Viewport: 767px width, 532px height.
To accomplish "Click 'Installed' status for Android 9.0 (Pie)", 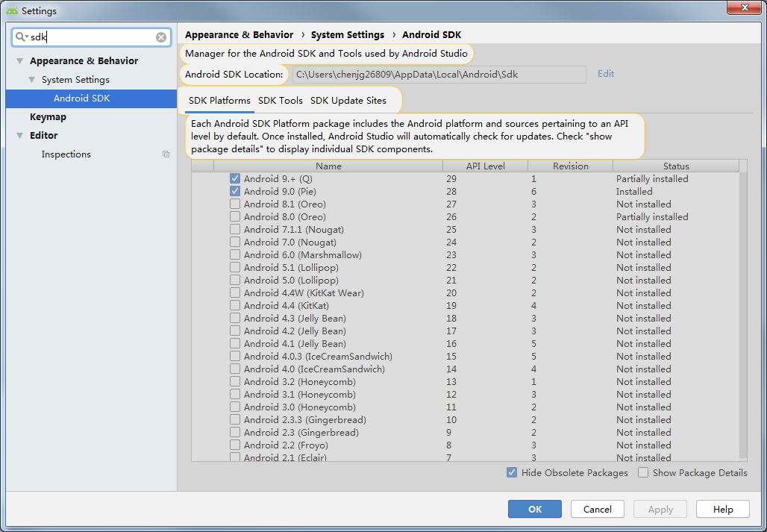I will coord(634,191).
